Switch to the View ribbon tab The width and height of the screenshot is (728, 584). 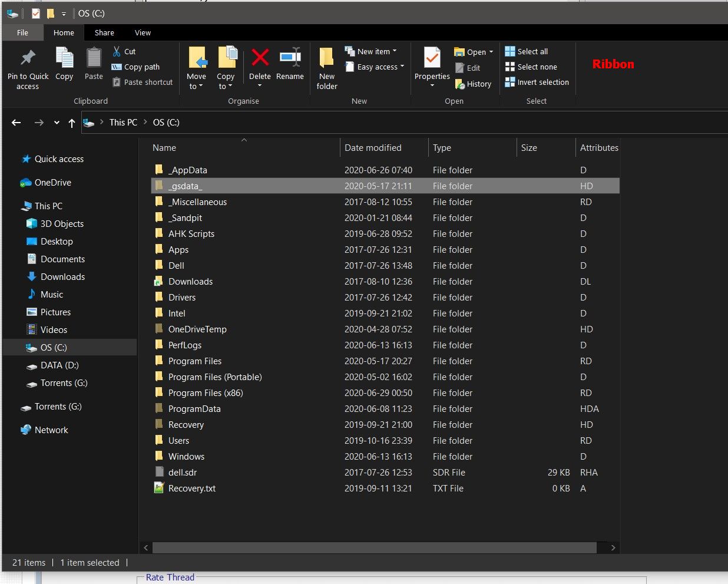point(143,33)
